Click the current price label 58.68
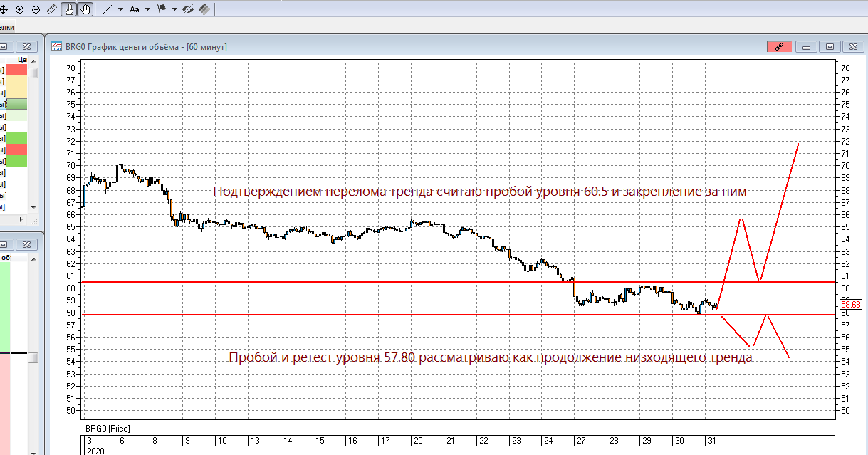Viewport: 868px width, 455px height. [851, 304]
